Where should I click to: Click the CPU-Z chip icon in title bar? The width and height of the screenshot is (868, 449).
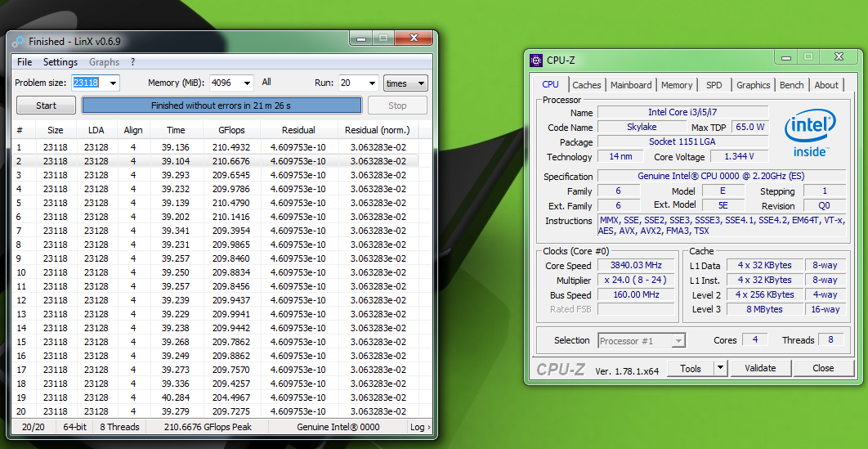pyautogui.click(x=536, y=60)
